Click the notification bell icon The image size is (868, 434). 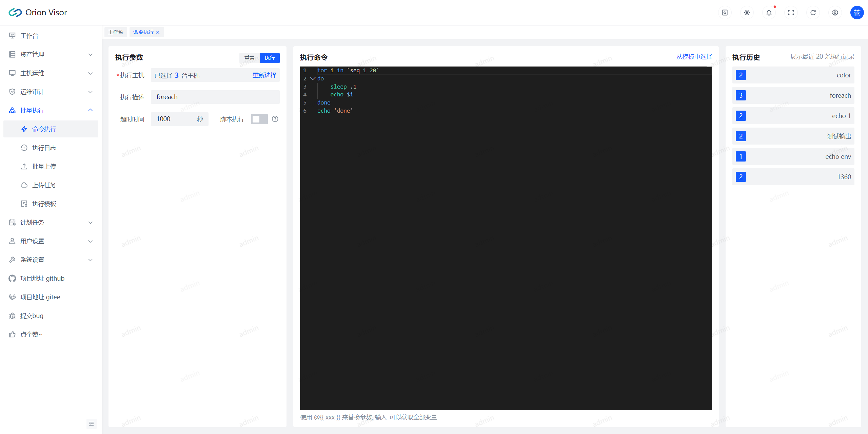(x=769, y=13)
